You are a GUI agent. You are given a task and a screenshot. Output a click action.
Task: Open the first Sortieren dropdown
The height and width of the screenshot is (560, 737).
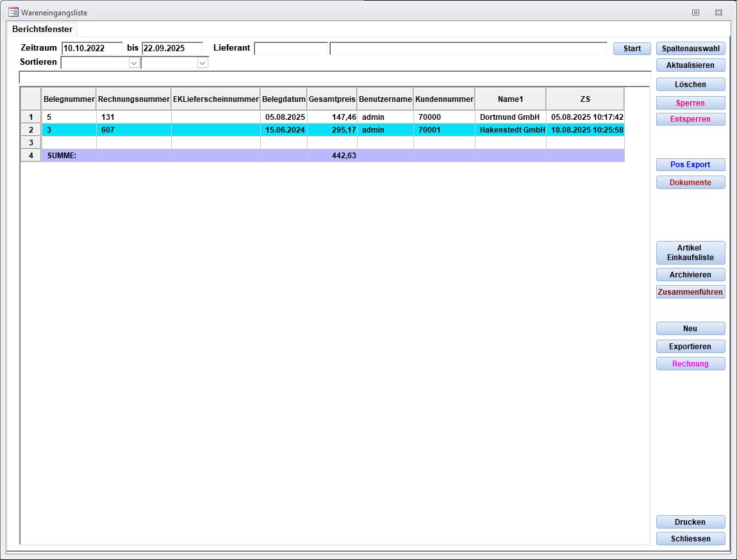pyautogui.click(x=134, y=63)
